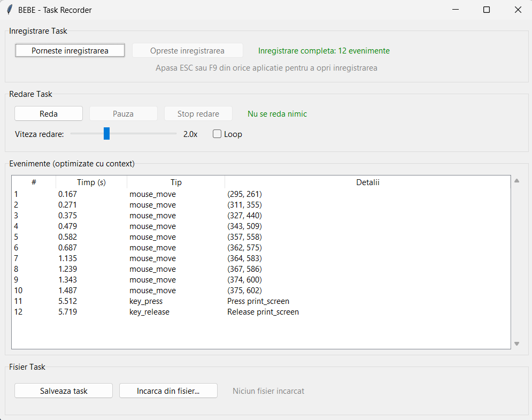Click Salveaza task button
The height and width of the screenshot is (420, 532).
coord(64,391)
